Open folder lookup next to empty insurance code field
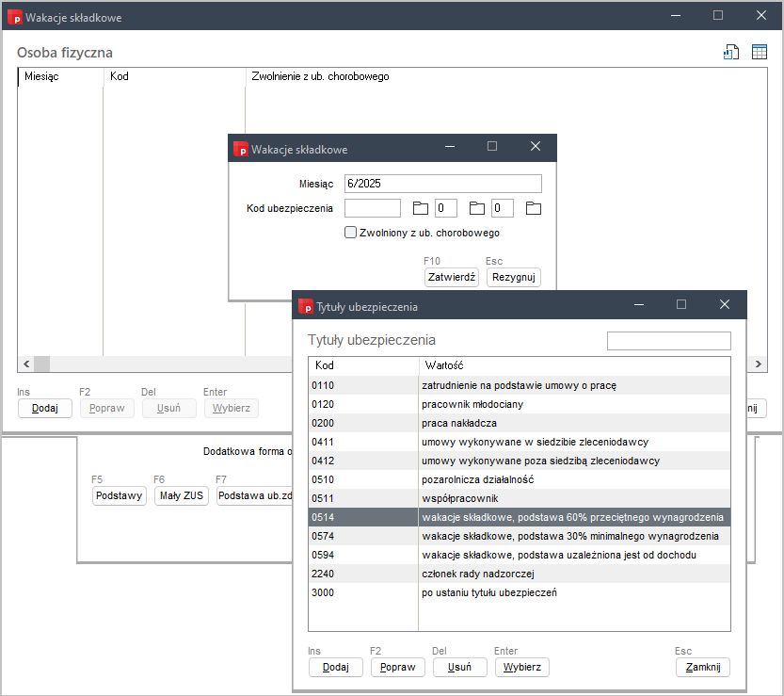This screenshot has width=784, height=696. click(421, 208)
